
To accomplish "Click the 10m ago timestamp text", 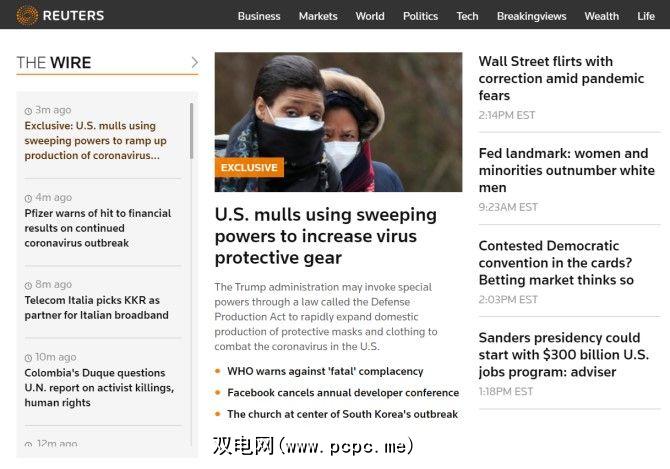I will [x=56, y=357].
